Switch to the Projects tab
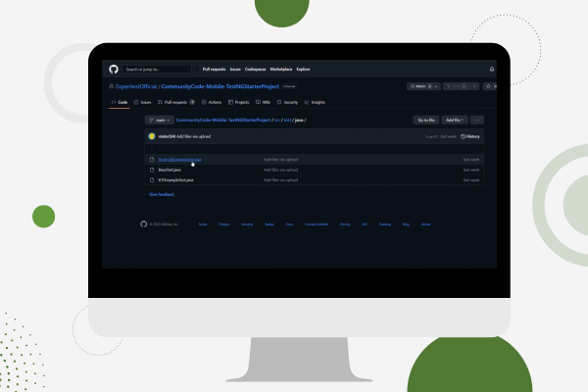The height and width of the screenshot is (392, 588). tap(238, 102)
